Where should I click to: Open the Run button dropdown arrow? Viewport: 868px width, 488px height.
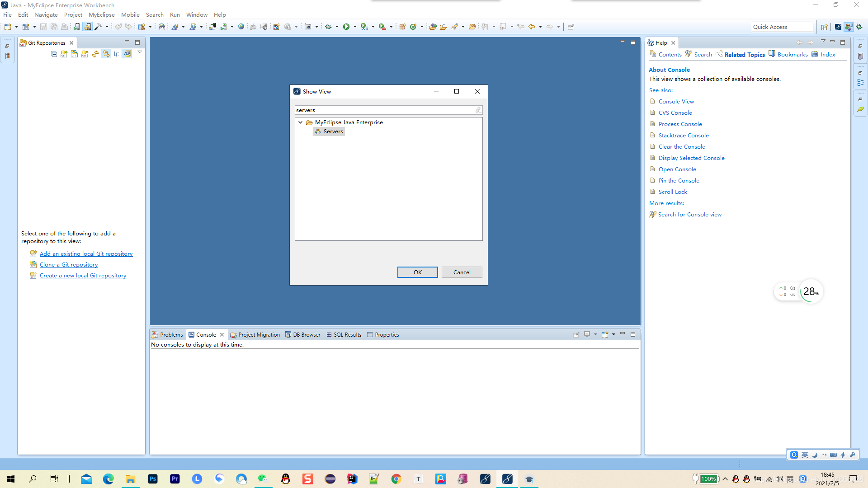(x=355, y=27)
